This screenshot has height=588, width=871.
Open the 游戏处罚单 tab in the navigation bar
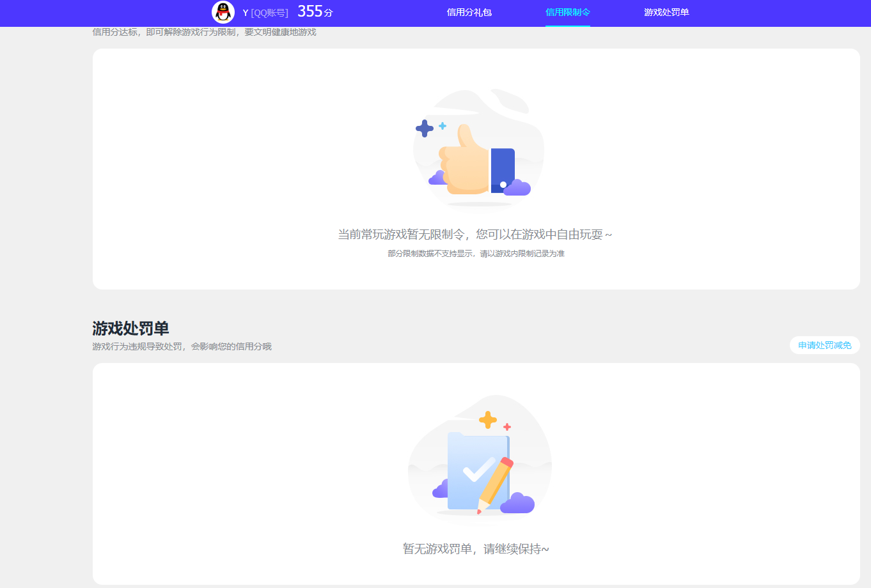(666, 12)
